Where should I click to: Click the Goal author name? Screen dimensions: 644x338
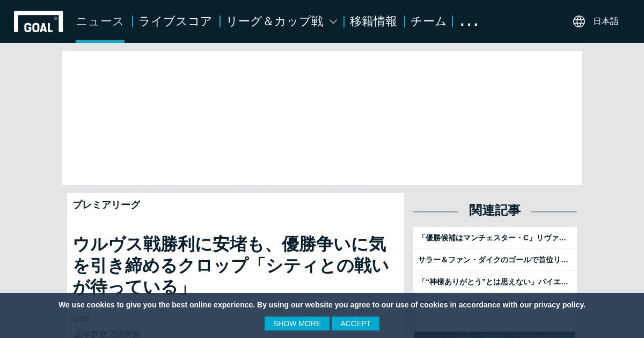tap(82, 318)
